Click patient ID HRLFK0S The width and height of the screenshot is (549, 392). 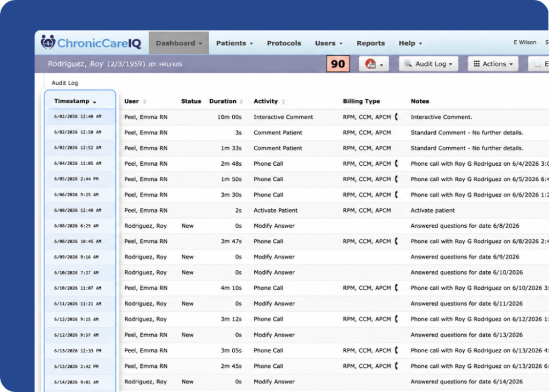tap(165, 64)
